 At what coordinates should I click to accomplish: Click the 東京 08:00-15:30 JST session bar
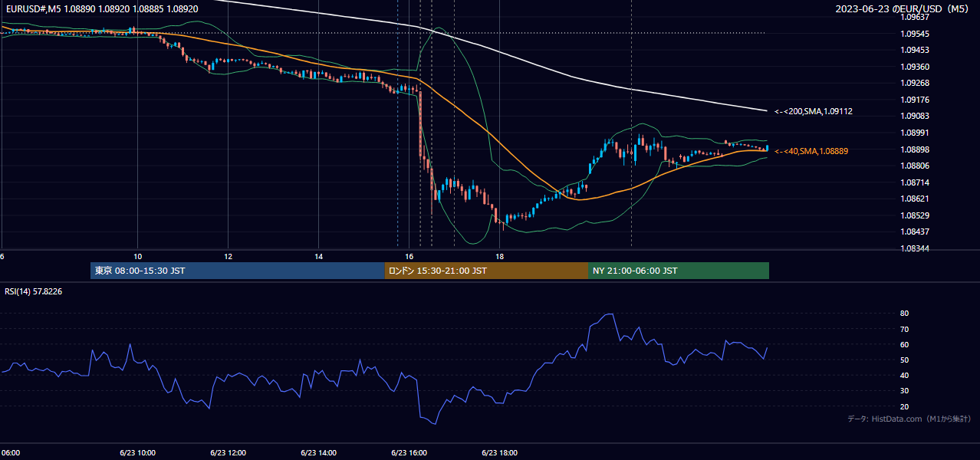coord(238,271)
